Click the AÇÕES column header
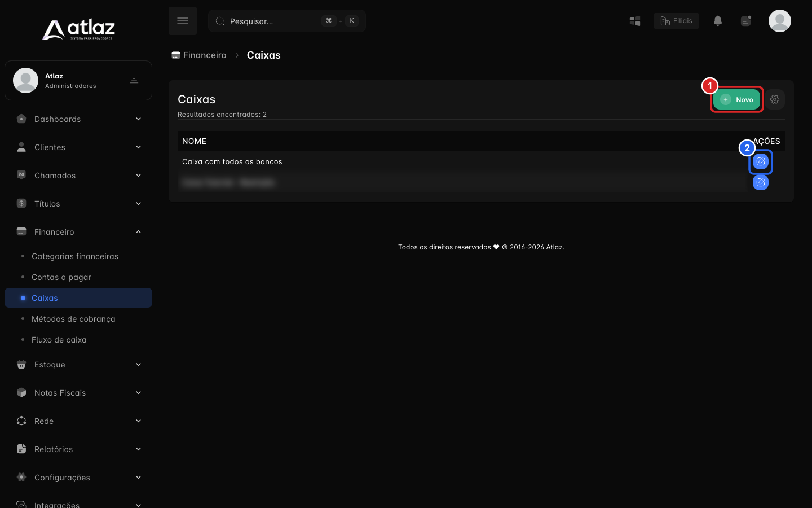 click(767, 141)
